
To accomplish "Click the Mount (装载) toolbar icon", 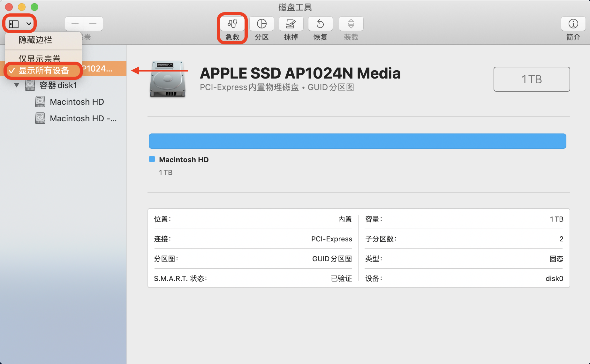I will coord(351,24).
